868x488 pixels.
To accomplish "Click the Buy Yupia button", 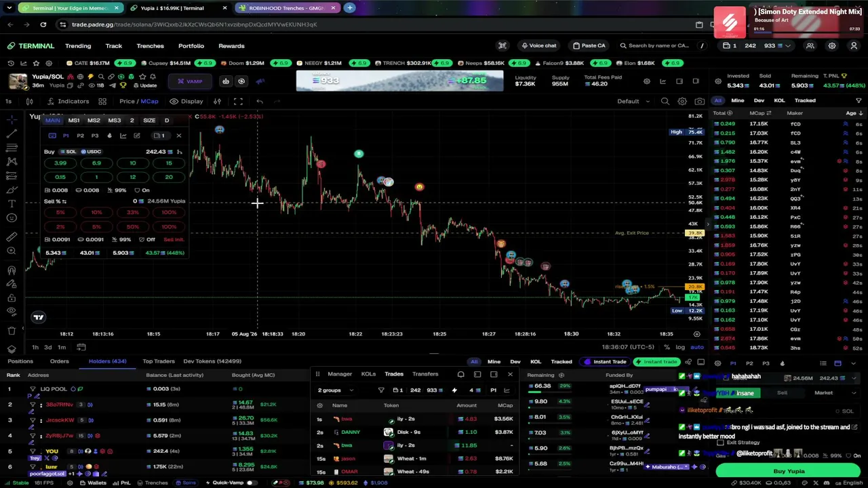I will pos(789,471).
